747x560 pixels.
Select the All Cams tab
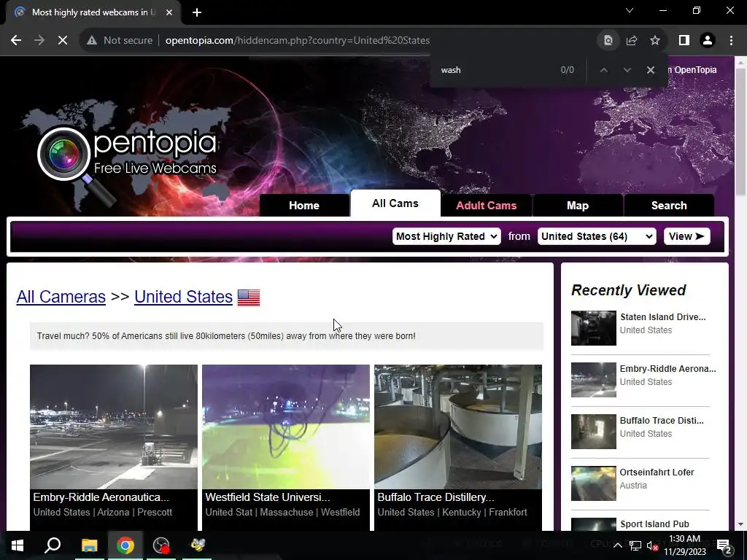click(x=395, y=203)
